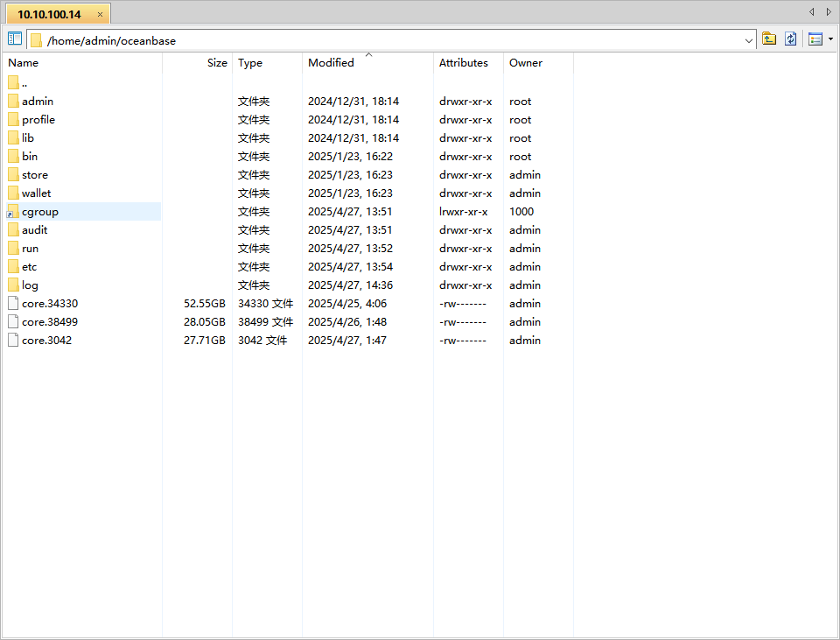Click the 27.71GB size value

pyautogui.click(x=205, y=340)
